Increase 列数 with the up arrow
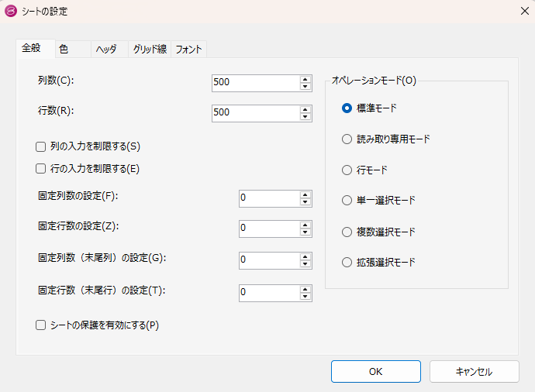Viewport: 535px width, 392px height. point(305,79)
